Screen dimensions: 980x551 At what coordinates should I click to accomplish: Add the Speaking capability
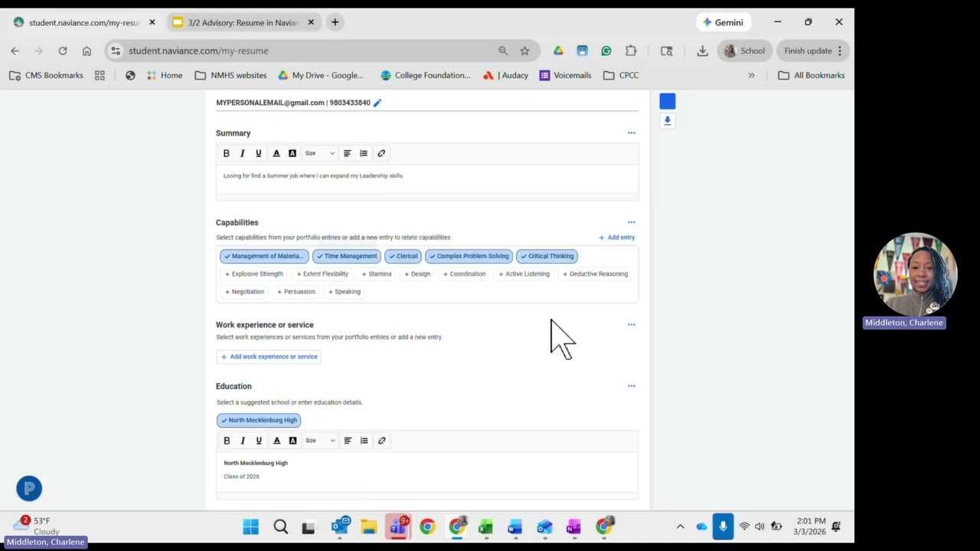click(x=344, y=292)
